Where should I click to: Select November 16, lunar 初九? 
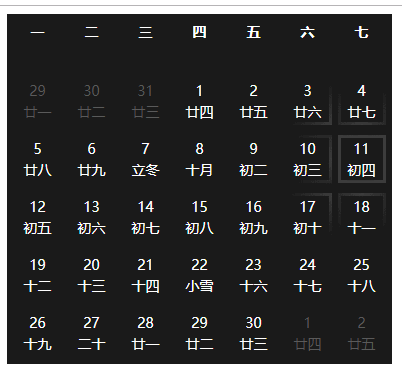[x=253, y=217]
